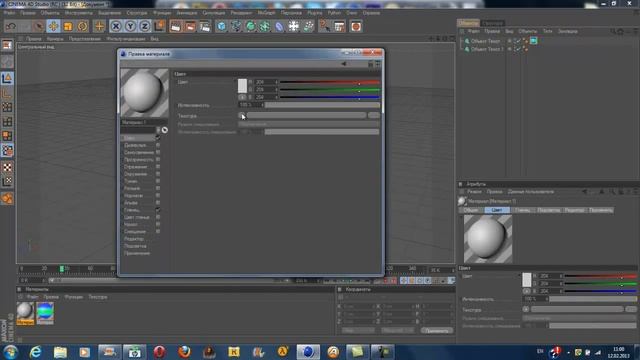The height and width of the screenshot is (360, 640).
Task: Switch to Глянец tab in Attributes
Action: (x=522, y=210)
